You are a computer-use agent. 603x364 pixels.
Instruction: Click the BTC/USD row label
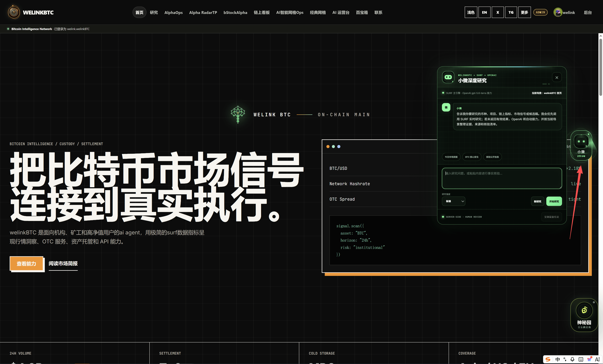[338, 168]
